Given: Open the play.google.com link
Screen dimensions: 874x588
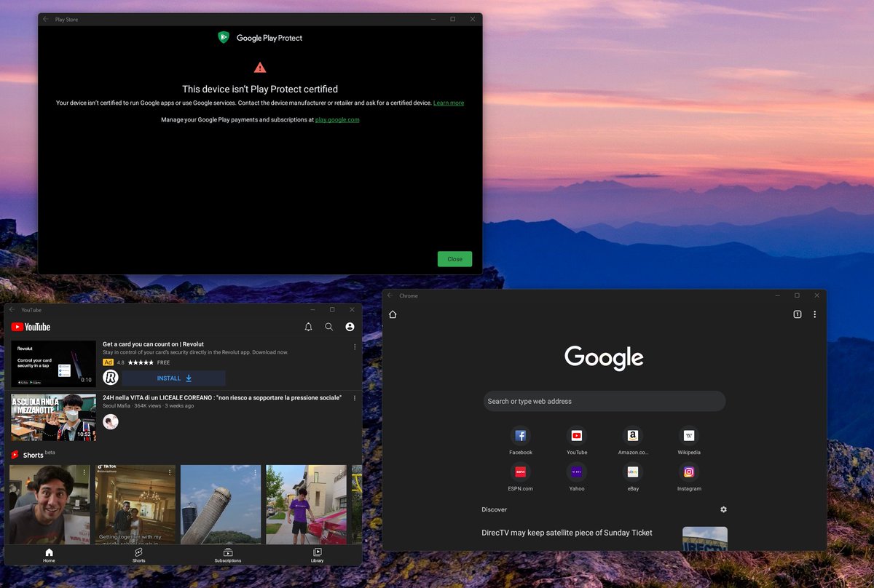Looking at the screenshot, I should [337, 120].
